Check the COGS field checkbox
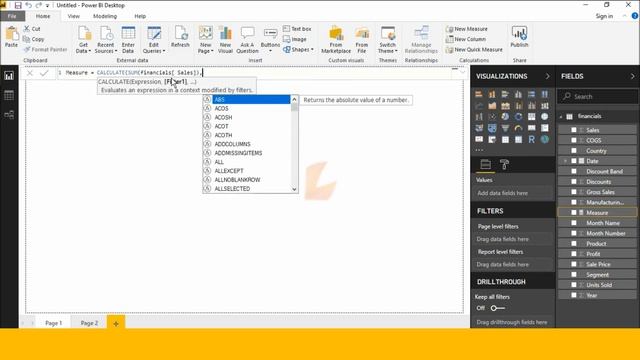The width and height of the screenshot is (640, 360). 574,140
